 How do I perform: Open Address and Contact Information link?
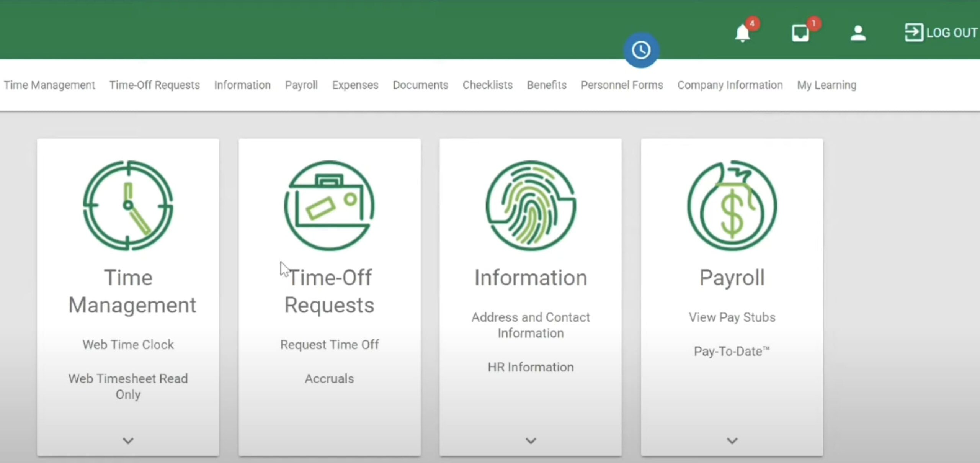531,325
